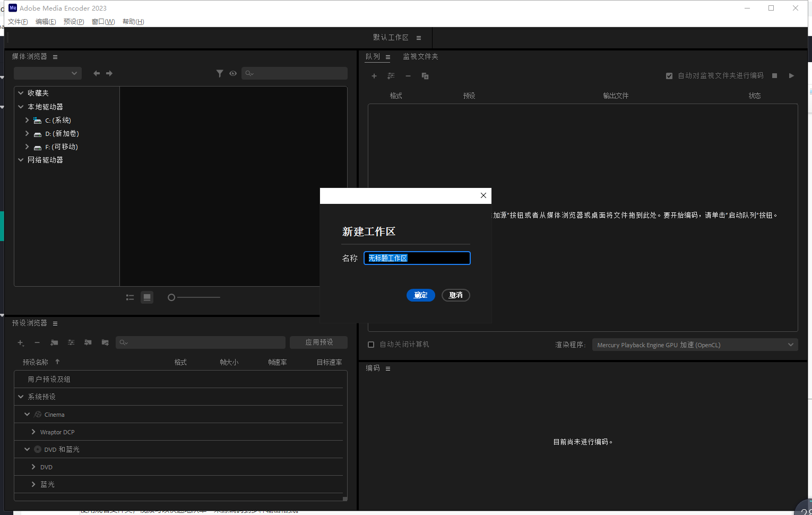Select the 队列 tab
Viewport: 812px width, 515px height.
point(373,56)
